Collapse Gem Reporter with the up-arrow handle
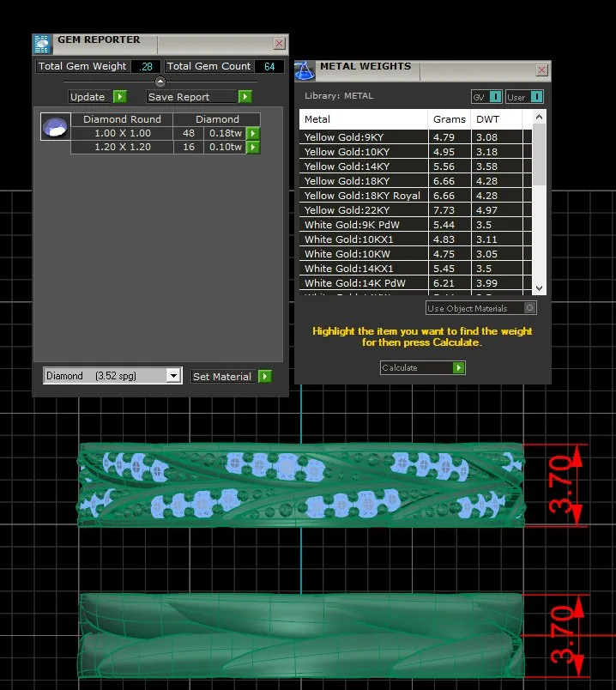The width and height of the screenshot is (616, 690). click(x=160, y=82)
